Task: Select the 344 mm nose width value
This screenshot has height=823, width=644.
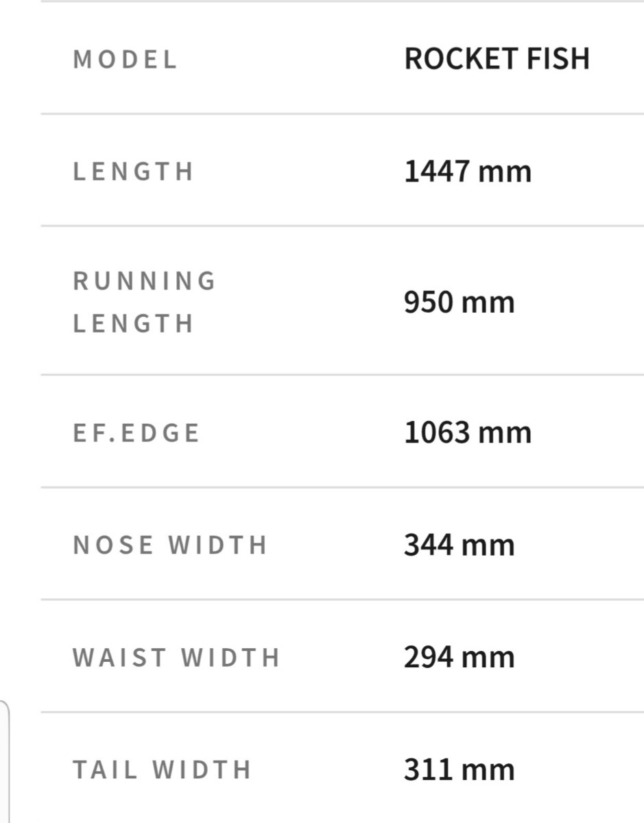Action: click(459, 545)
